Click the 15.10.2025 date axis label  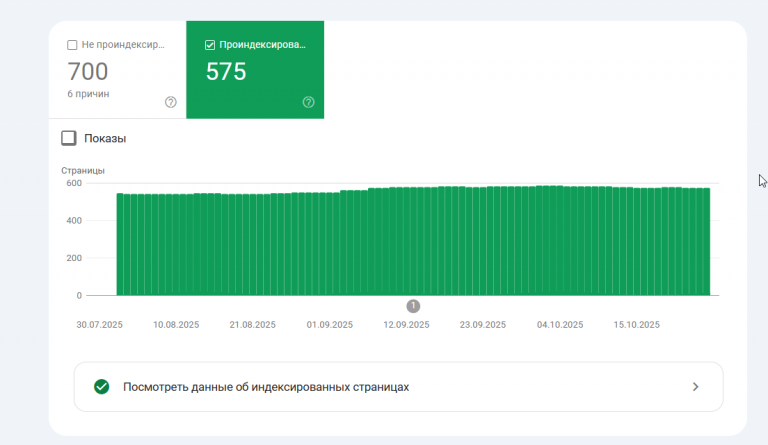click(x=636, y=325)
